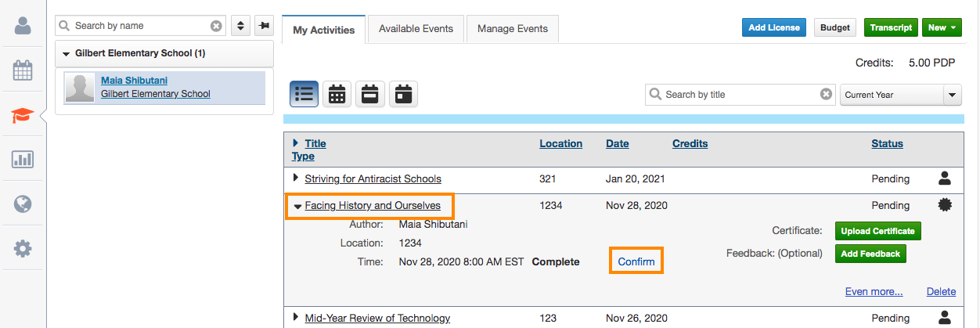980x328 pixels.
Task: Open the New button dropdown
Action: click(x=942, y=27)
